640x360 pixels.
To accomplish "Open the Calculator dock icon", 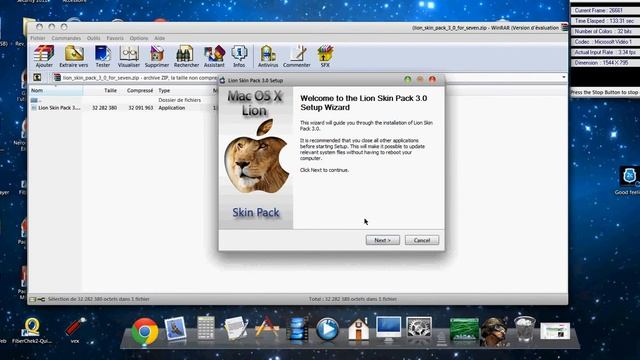I will pos(206,328).
